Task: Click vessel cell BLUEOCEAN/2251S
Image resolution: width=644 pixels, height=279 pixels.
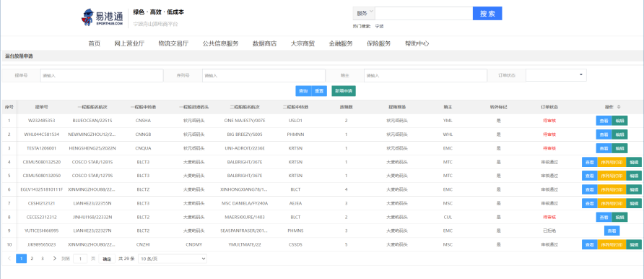Action: tap(92, 121)
